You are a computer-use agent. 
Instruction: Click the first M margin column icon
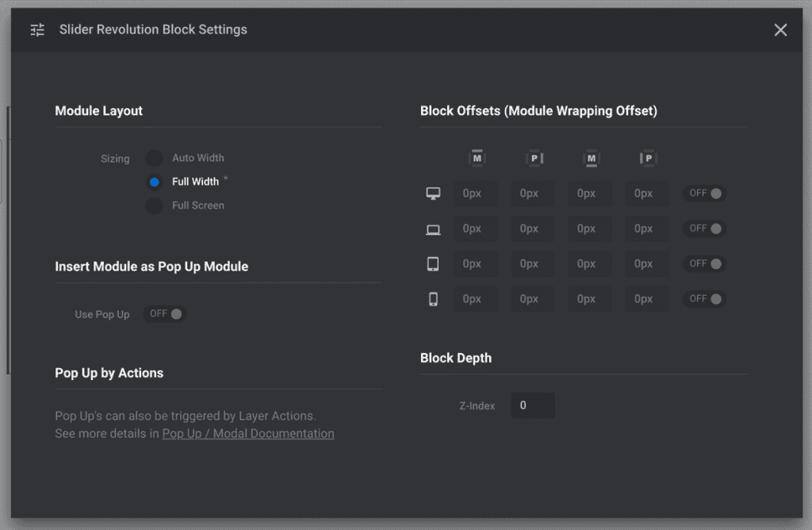coord(477,159)
